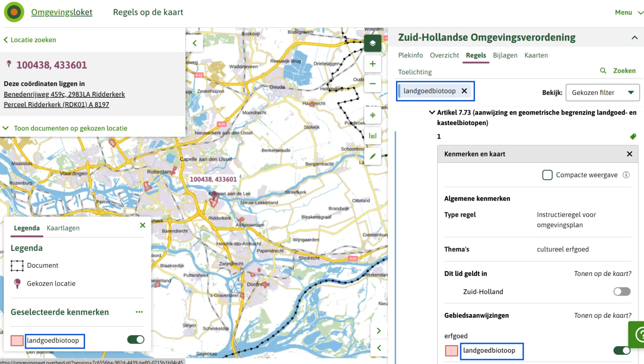Screen dimensions: 644x364
Task: Open the Toelichting tab
Action: click(x=415, y=72)
